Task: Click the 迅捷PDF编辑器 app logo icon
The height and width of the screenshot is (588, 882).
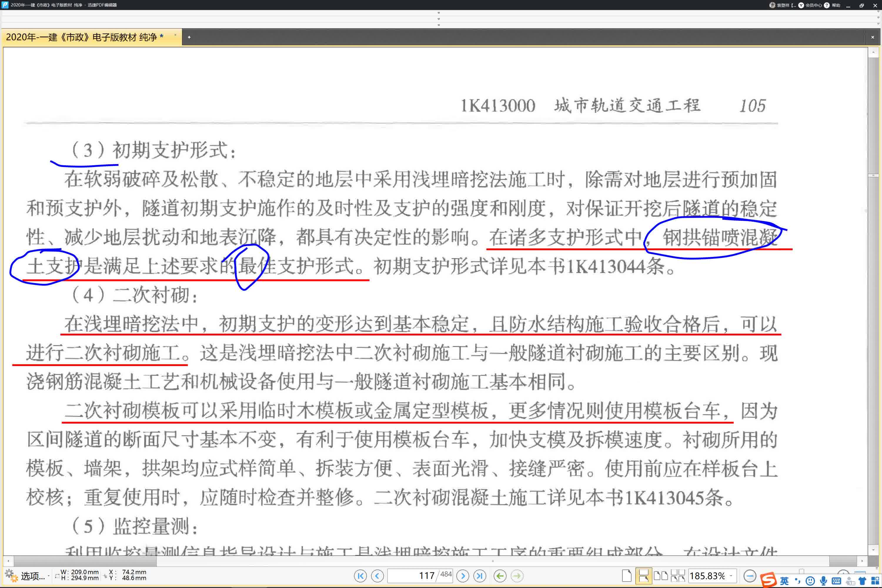Action: tap(5, 5)
